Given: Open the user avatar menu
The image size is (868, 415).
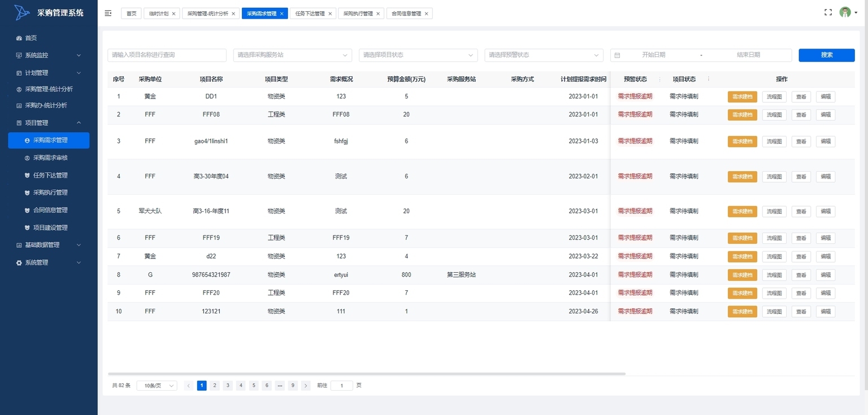Looking at the screenshot, I should coord(845,12).
